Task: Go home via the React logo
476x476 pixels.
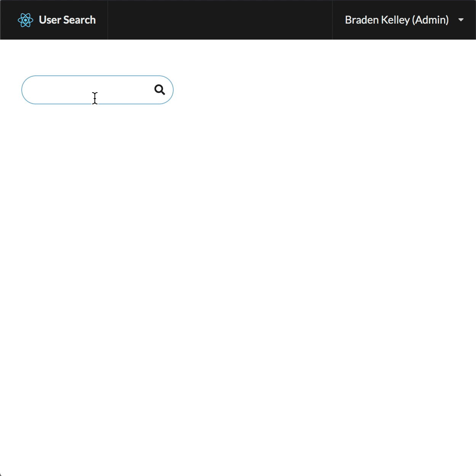Action: [26, 20]
